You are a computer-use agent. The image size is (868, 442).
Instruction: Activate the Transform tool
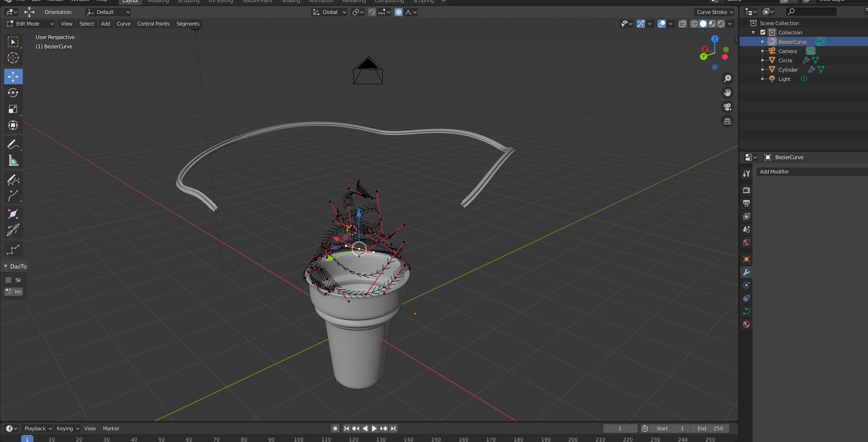13,125
